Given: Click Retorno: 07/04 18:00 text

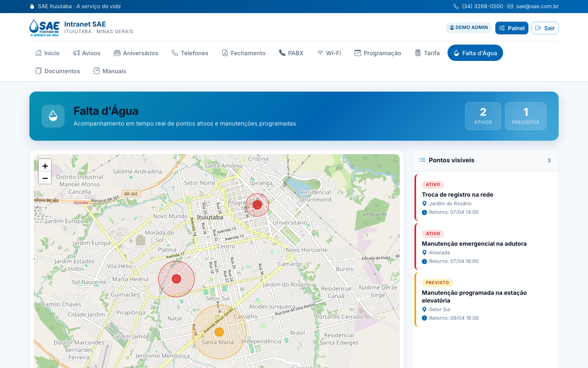Looking at the screenshot, I should click(454, 261).
